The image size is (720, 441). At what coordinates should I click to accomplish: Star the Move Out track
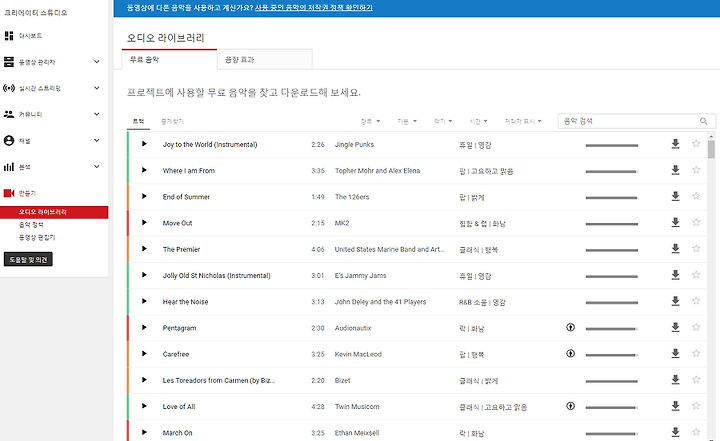coord(696,222)
